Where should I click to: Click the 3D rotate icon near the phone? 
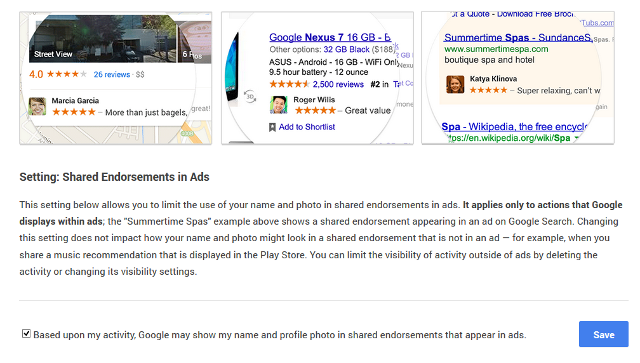[250, 97]
